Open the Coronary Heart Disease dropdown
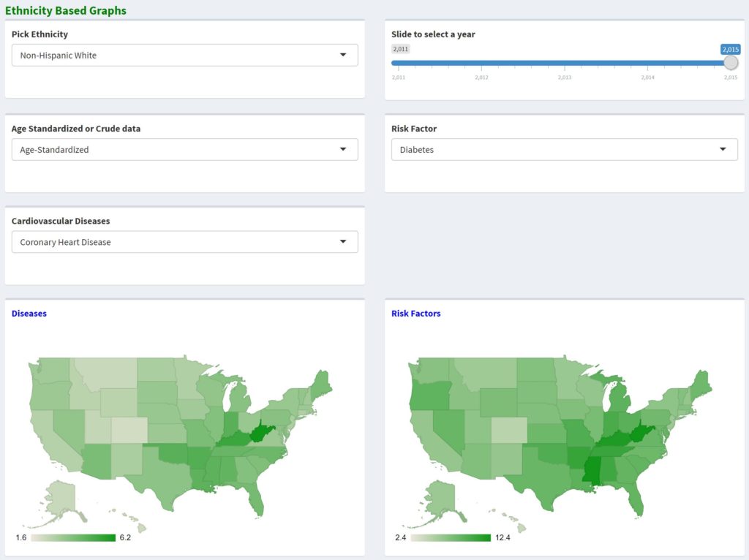The width and height of the screenshot is (749, 560). [x=184, y=242]
